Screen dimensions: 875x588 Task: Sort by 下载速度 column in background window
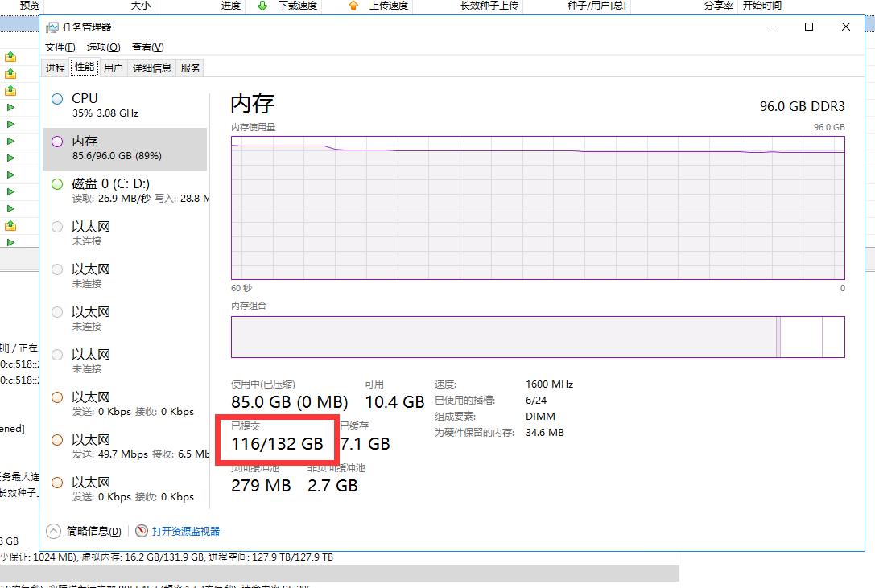click(x=298, y=6)
